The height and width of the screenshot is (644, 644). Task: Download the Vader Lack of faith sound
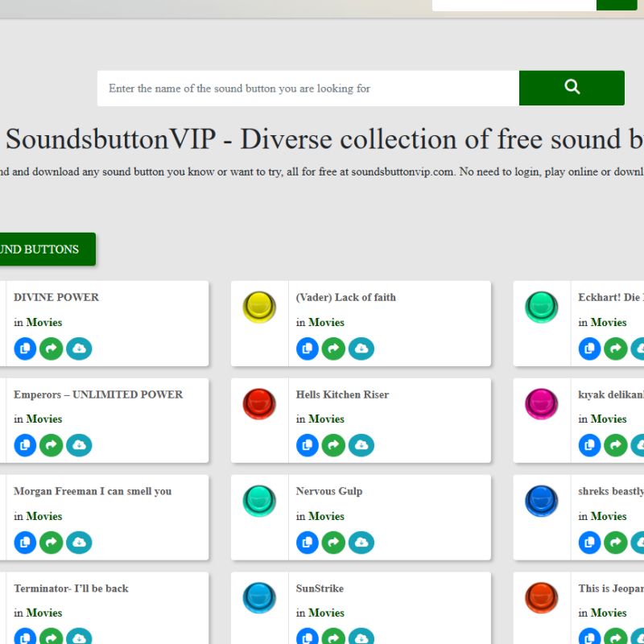(x=361, y=349)
